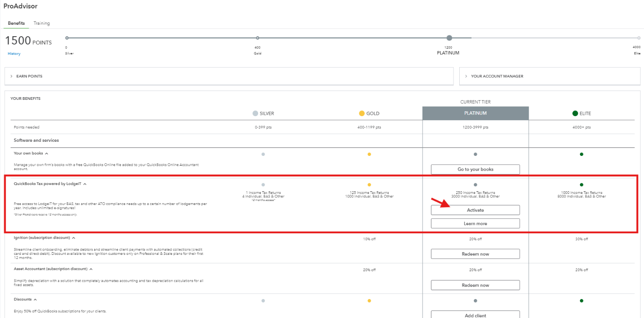644x318 pixels.
Task: Click the Elite dot in Your own books row
Action: [581, 154]
